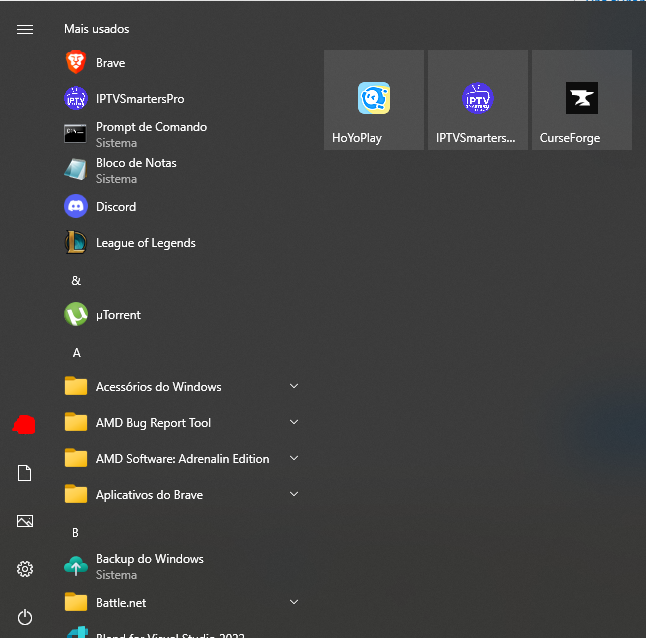Expand Battle.net folder chevron
This screenshot has width=646, height=638.
click(x=294, y=602)
